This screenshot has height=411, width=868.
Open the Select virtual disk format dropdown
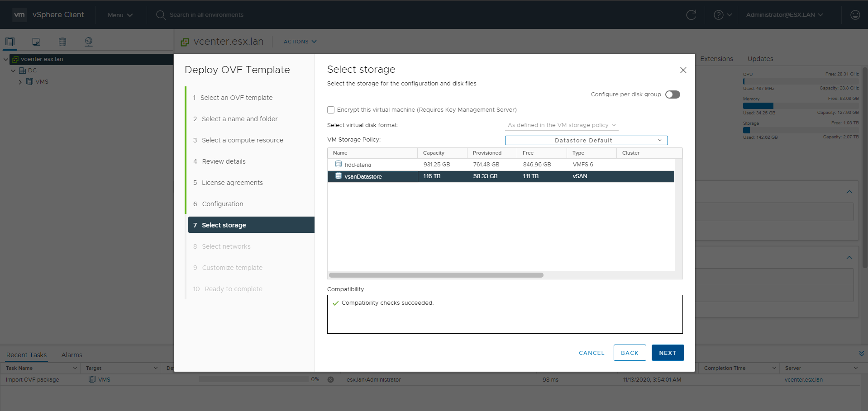[x=561, y=125]
